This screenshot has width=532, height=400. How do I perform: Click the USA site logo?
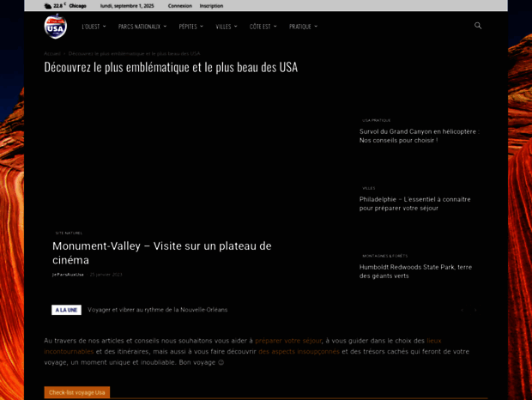point(56,27)
